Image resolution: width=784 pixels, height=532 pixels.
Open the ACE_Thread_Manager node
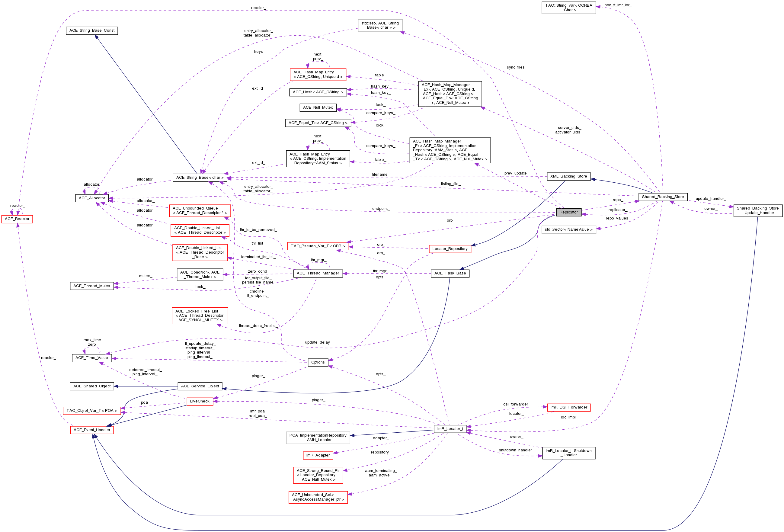point(318,273)
